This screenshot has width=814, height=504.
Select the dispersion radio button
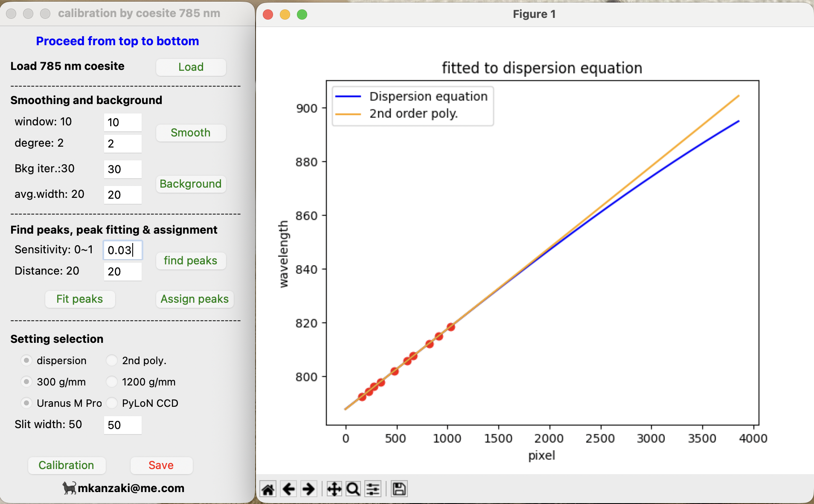click(x=26, y=360)
